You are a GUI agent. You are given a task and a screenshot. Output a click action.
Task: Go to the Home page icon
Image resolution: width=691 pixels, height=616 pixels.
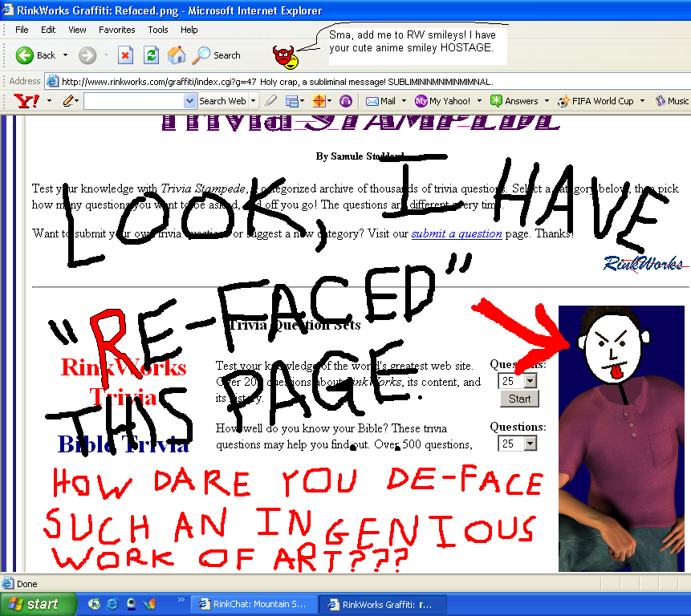(x=177, y=55)
